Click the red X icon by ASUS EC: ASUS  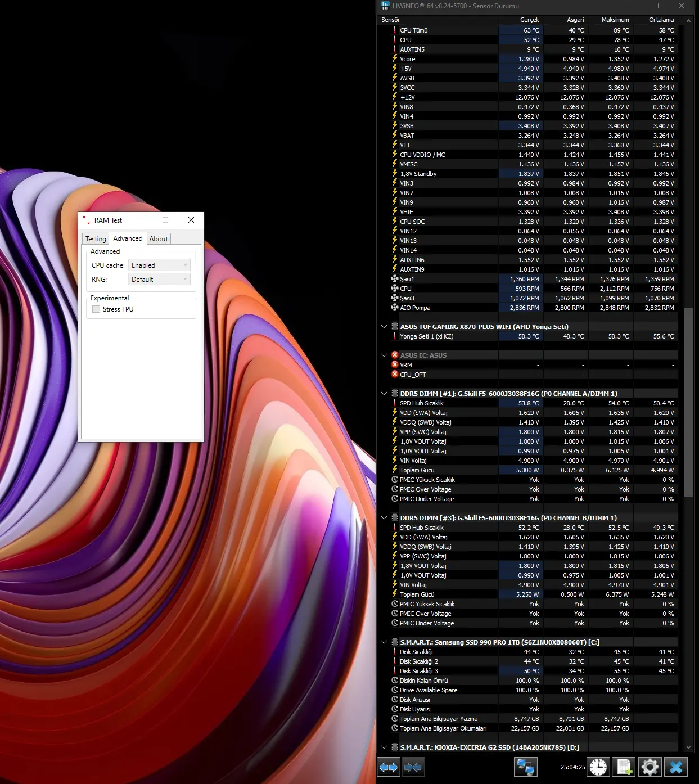point(395,355)
